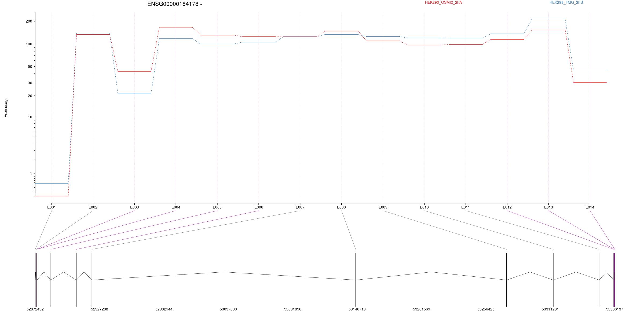Click the red E001 usage segment
644x322 pixels.
coord(52,196)
